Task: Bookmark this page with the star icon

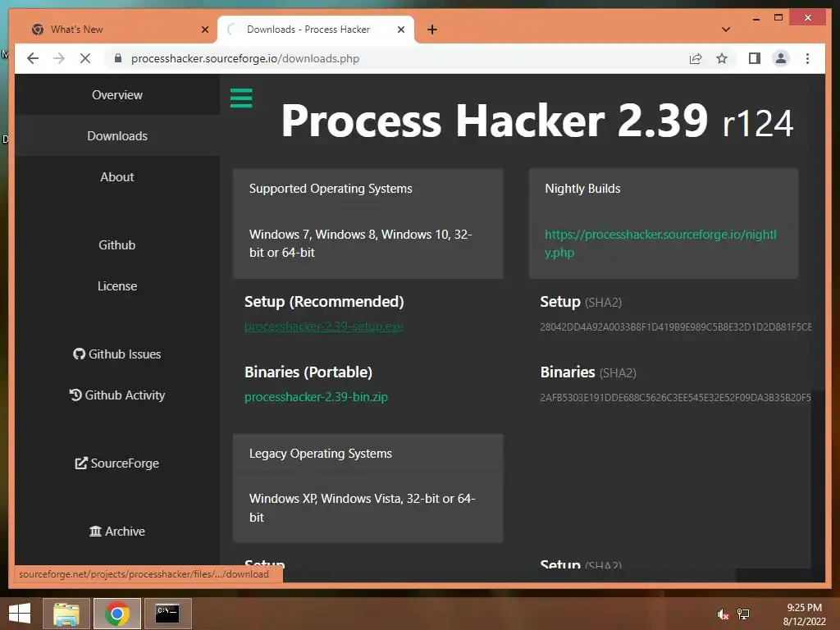Action: 722,58
